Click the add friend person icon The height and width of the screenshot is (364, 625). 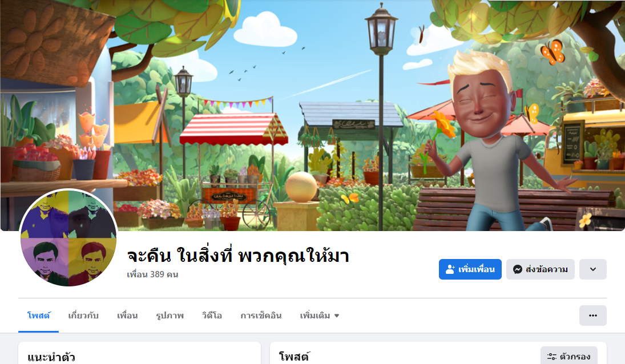pos(450,269)
